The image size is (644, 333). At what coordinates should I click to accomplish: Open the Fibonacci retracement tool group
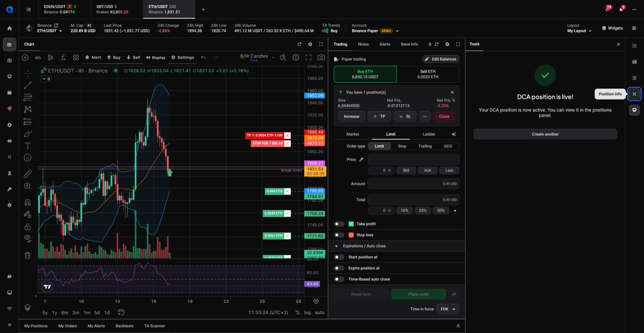tap(28, 97)
